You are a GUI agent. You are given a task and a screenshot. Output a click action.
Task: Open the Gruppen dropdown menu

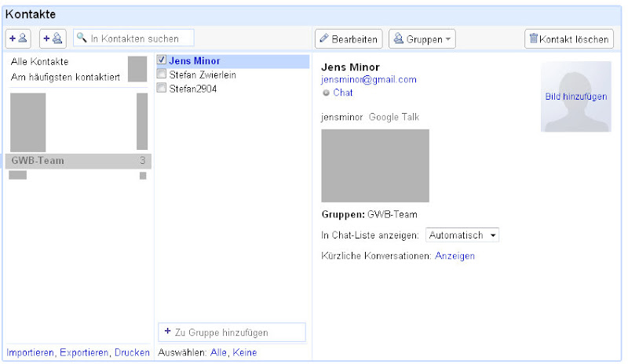[422, 39]
